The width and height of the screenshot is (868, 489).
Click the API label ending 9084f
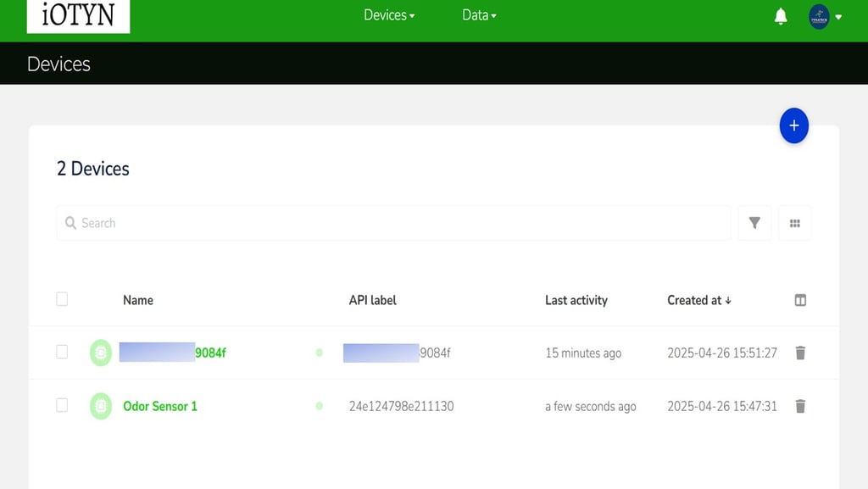(397, 353)
